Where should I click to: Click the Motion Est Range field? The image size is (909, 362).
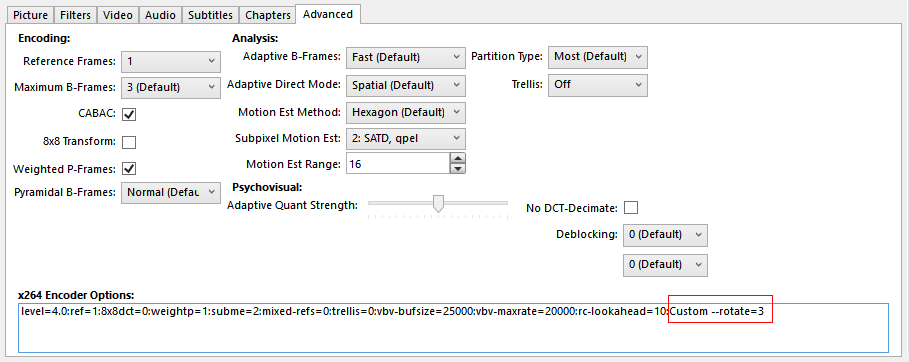tap(398, 164)
